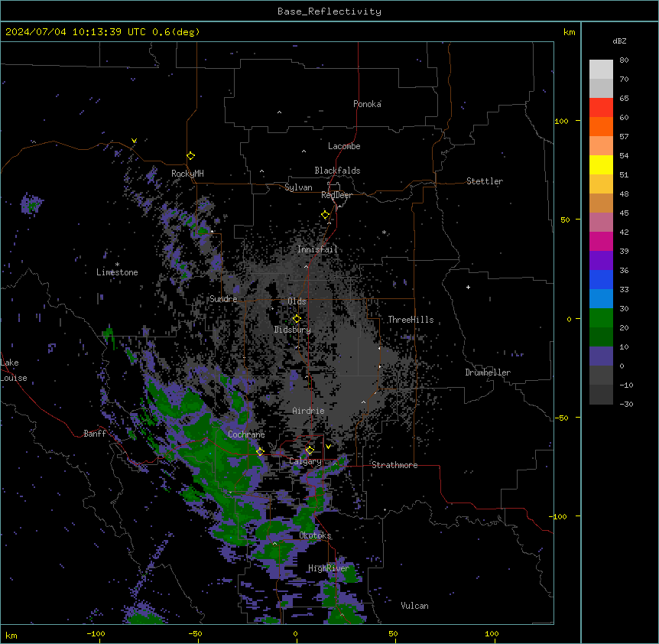Pick the purple 36-39 dBZ legend swatch
The width and height of the screenshot is (659, 644).
[x=601, y=261]
